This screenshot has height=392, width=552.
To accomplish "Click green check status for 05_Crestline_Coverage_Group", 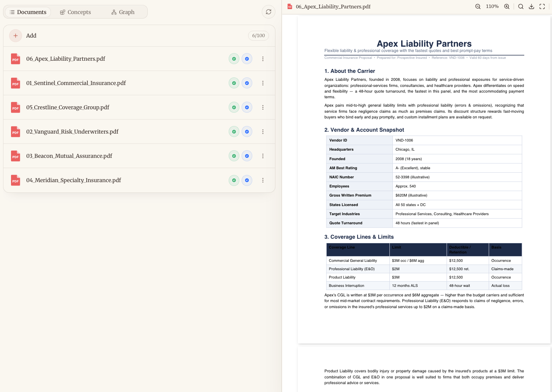I will tap(234, 107).
